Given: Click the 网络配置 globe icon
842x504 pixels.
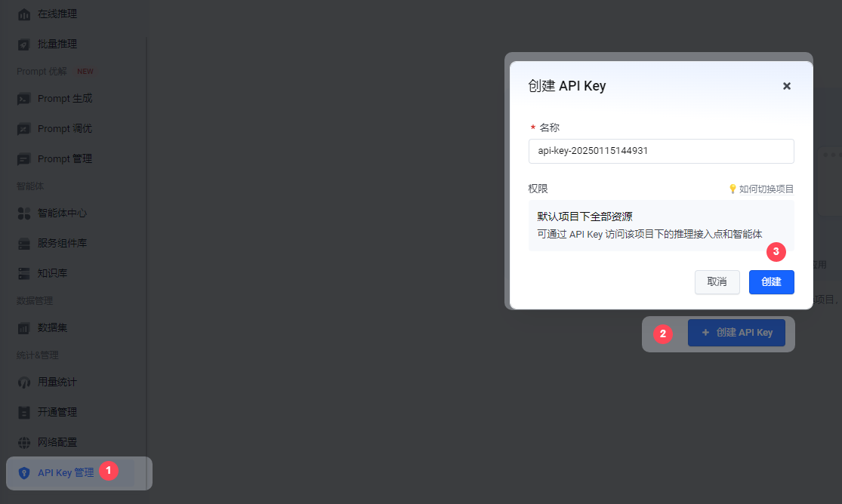Looking at the screenshot, I should coord(24,442).
